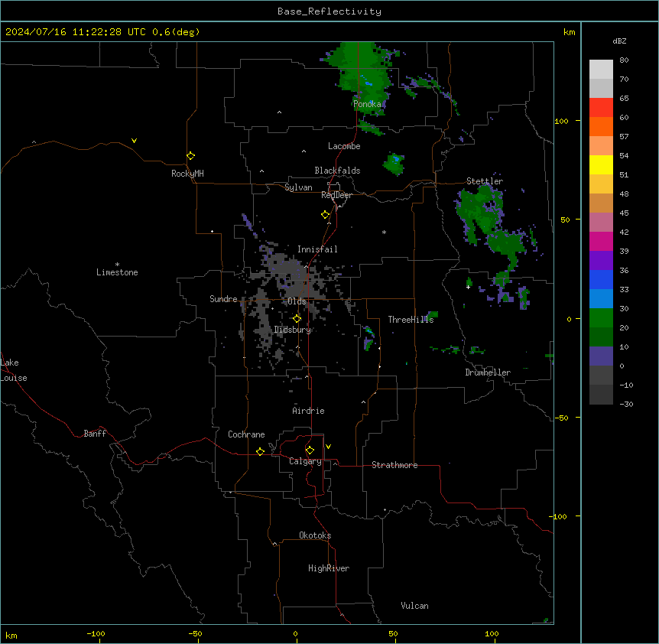Click the 48 value in the dBZ legend
Screen dimensions: 659x644
click(x=624, y=194)
